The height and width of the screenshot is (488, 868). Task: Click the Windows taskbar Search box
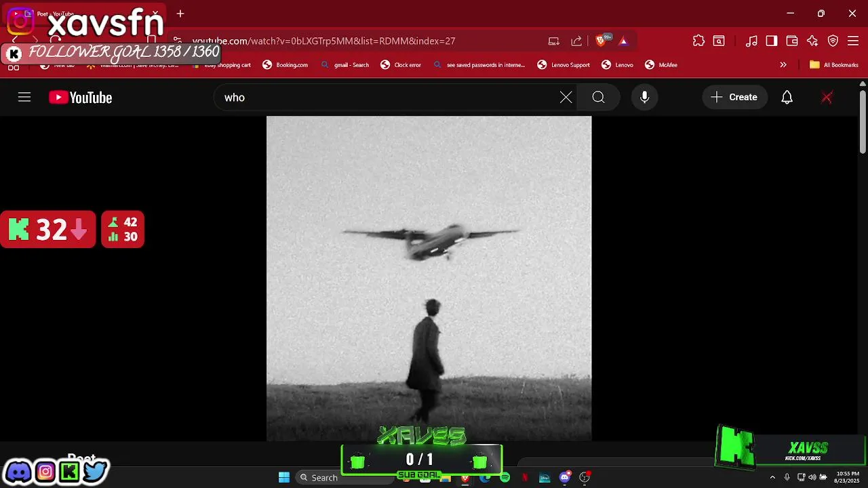[344, 477]
